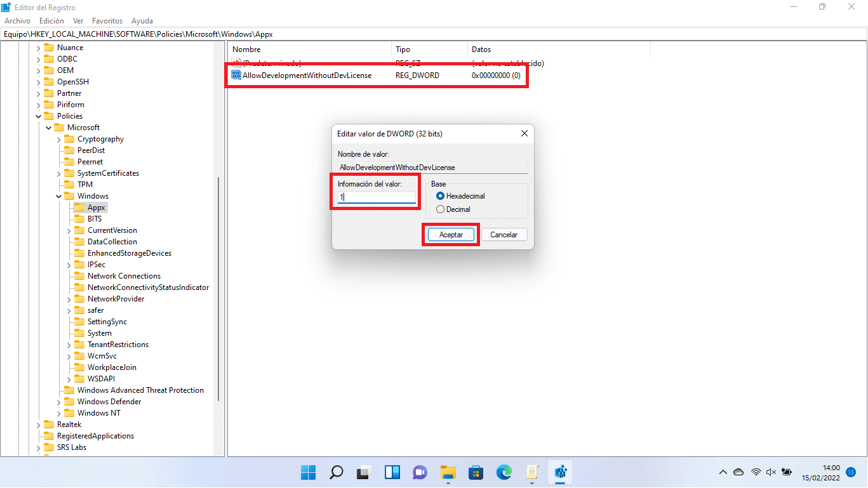
Task: Select the RegisteredApplications folder icon
Action: tap(49, 436)
